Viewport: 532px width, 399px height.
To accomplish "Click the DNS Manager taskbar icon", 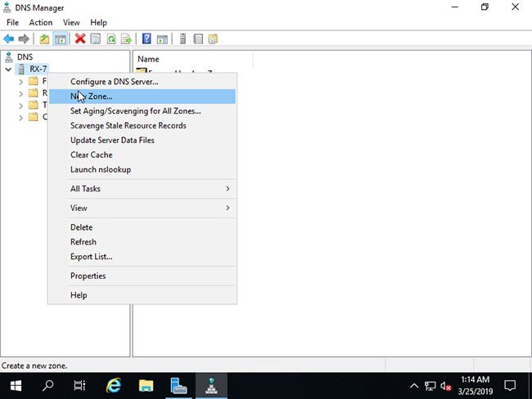I will pos(211,386).
